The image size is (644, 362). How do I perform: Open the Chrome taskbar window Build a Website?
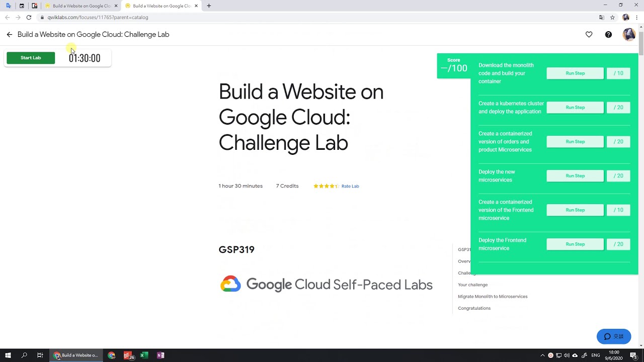click(76, 355)
